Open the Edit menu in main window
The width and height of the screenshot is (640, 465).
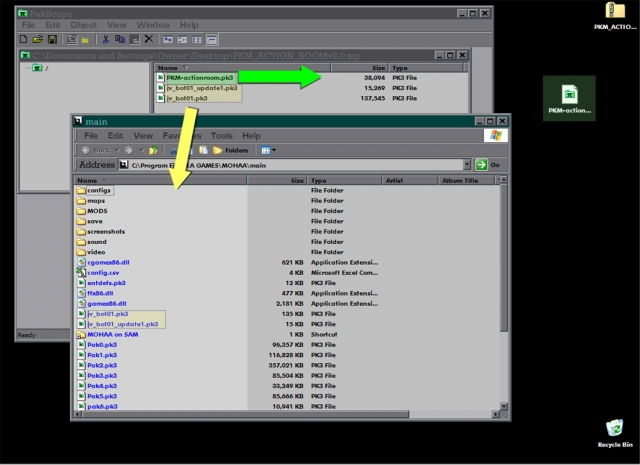tap(116, 136)
